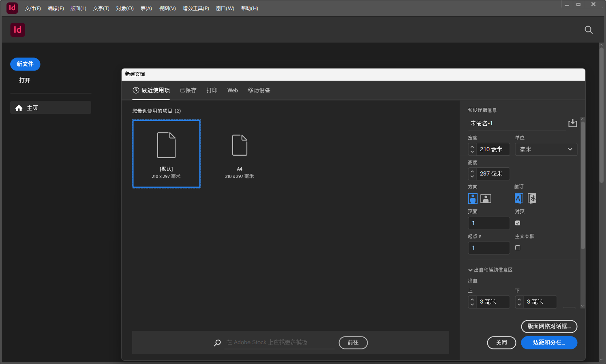This screenshot has height=364, width=606.
Task: Select landscape orientation icon
Action: pos(486,198)
